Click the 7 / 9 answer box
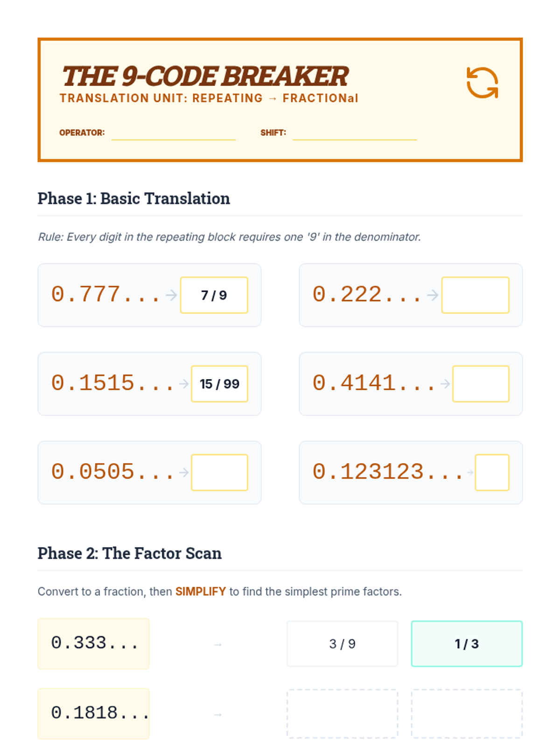Image resolution: width=560 pixels, height=747 pixels. tap(214, 295)
